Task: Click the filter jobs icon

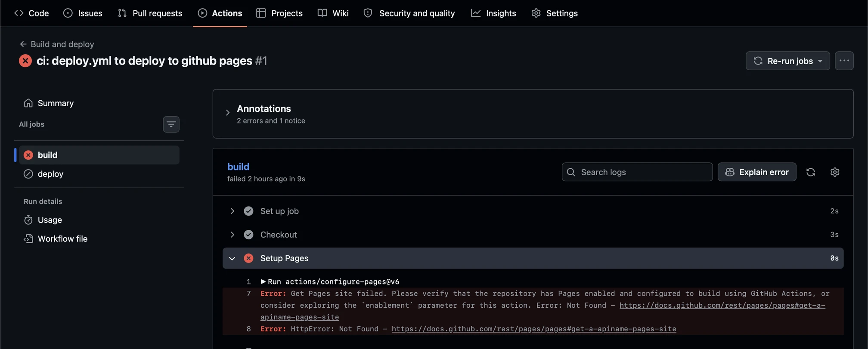Action: pyautogui.click(x=171, y=124)
